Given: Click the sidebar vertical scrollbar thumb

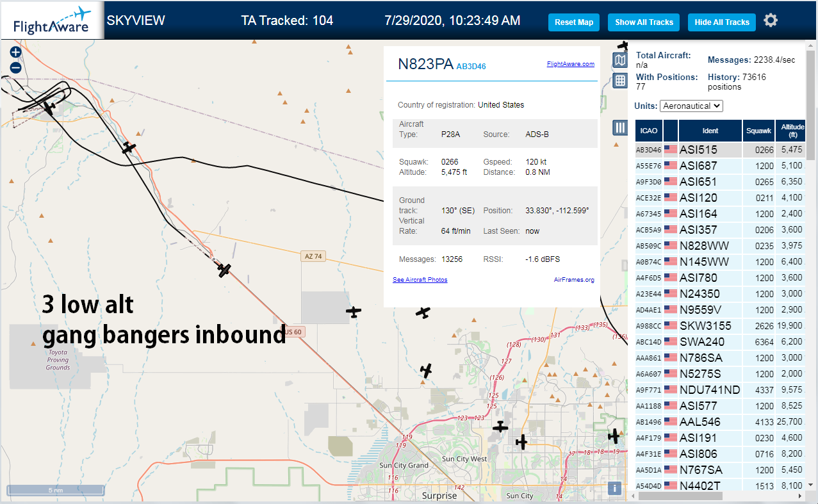Looking at the screenshot, I should click(x=811, y=106).
